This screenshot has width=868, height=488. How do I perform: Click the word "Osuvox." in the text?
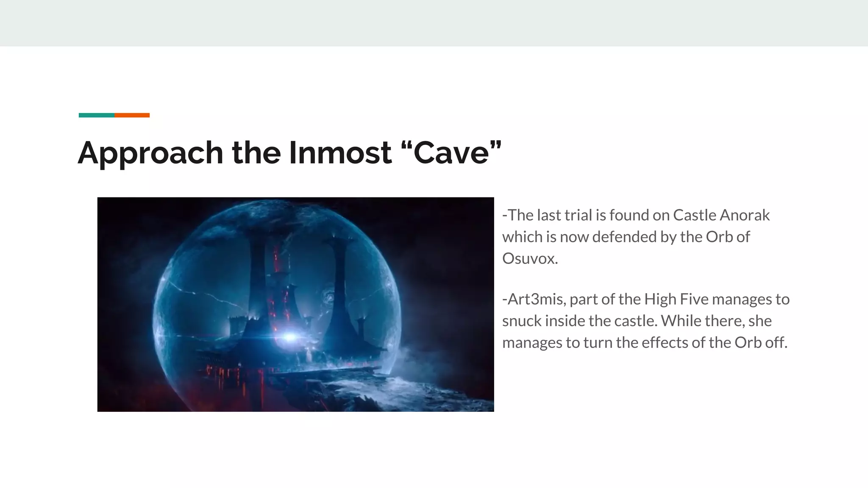(530, 258)
